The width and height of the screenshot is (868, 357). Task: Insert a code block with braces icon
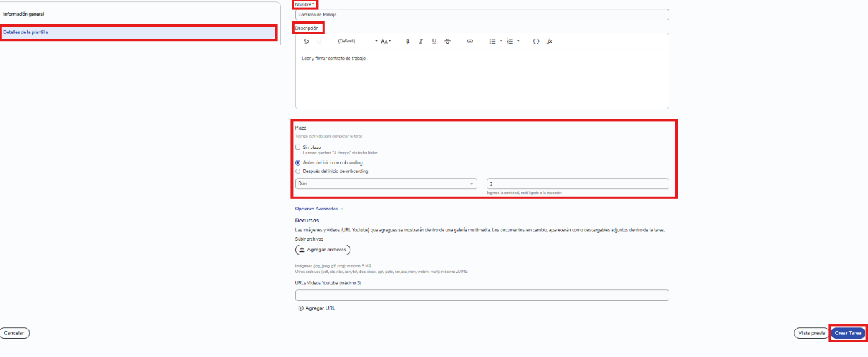point(536,41)
